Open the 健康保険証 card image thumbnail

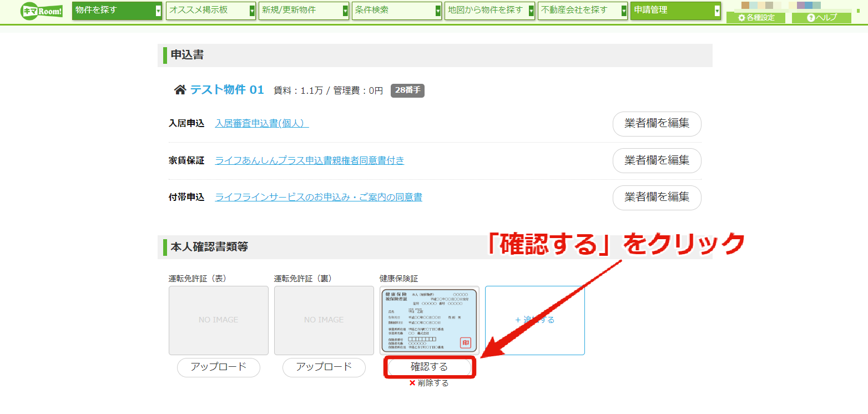(x=430, y=320)
